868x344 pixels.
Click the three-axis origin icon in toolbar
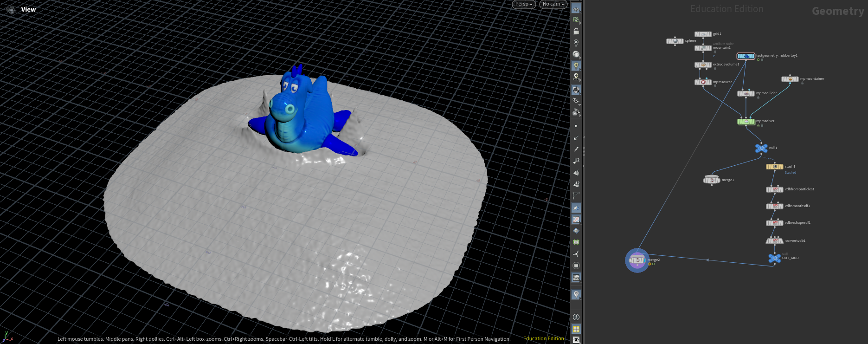pos(576,254)
